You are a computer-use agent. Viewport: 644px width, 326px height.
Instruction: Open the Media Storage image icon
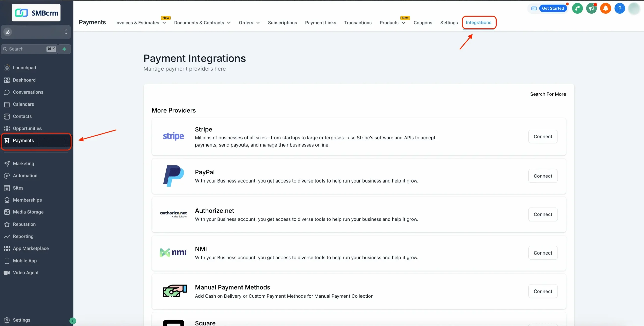[7, 212]
